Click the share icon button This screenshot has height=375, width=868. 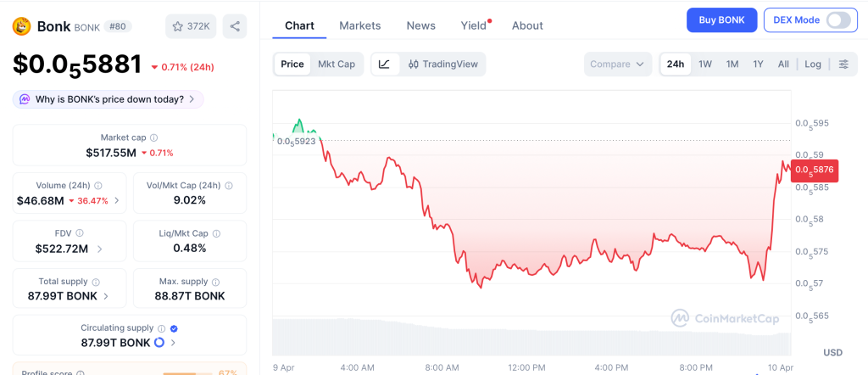coord(235,26)
